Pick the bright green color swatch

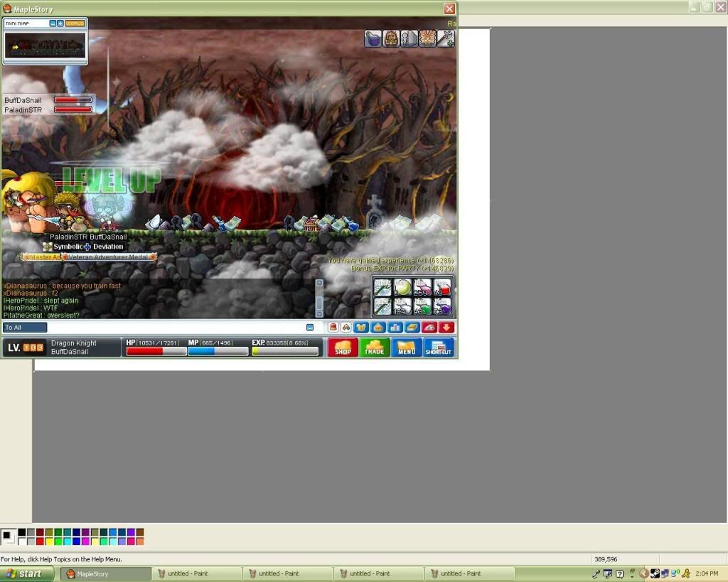58,541
